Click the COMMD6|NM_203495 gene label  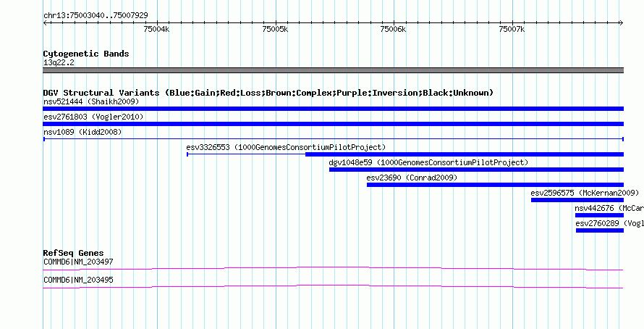pos(78,280)
